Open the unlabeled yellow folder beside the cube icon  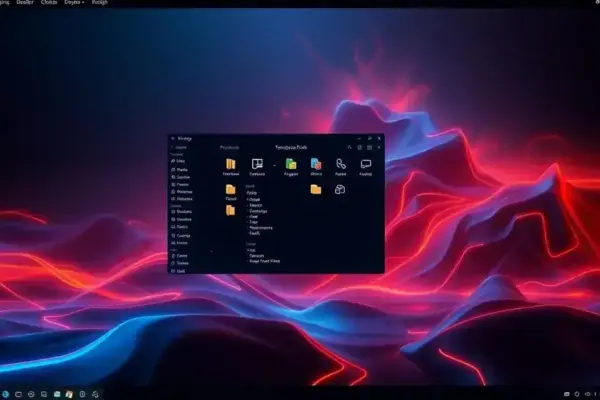pos(316,189)
